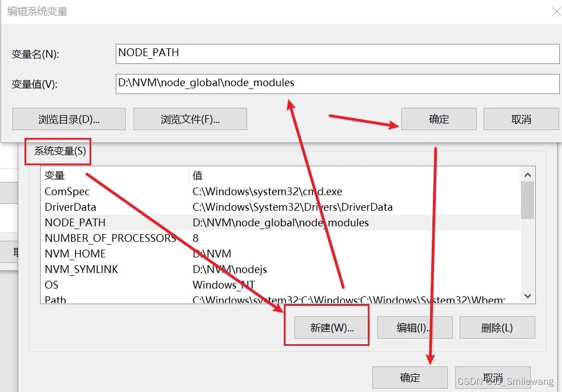562x392 pixels.
Task: Confirm the edit dialog with 确定
Action: click(x=438, y=119)
